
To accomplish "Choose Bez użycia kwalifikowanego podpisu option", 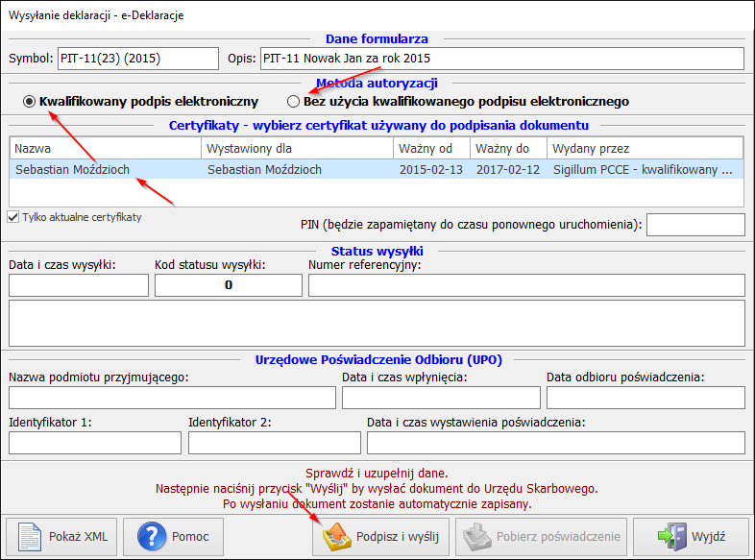I will click(x=294, y=102).
